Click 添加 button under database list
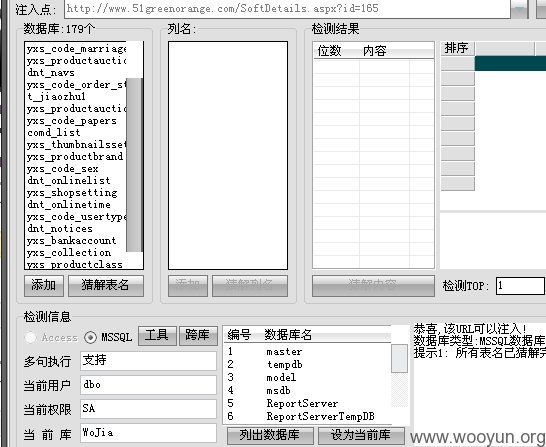This screenshot has height=447, width=546. tap(44, 285)
